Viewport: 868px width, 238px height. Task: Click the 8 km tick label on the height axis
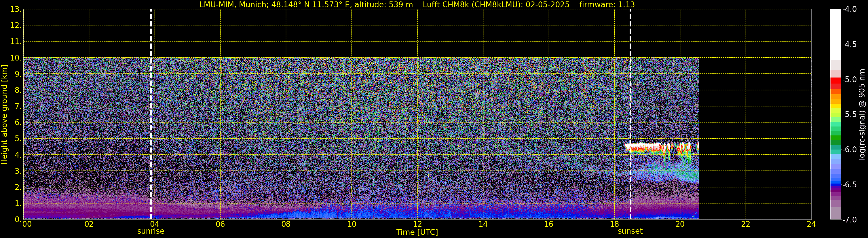[x=18, y=90]
